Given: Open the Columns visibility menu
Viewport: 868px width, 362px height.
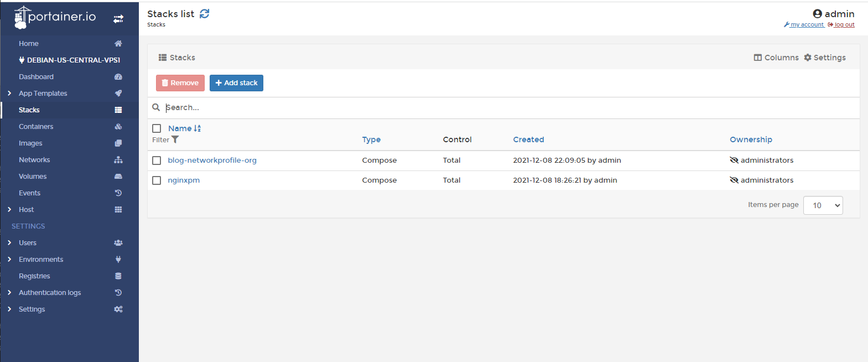Looking at the screenshot, I should [776, 58].
